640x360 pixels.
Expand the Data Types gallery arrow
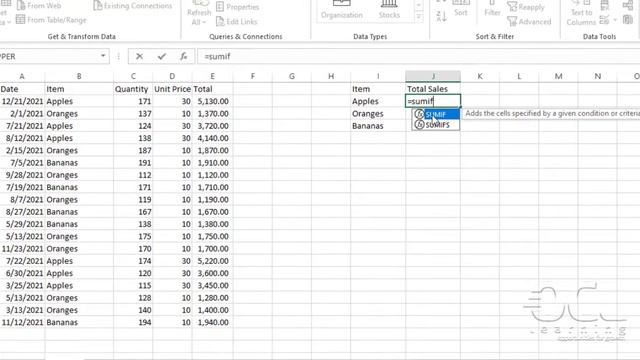[419, 17]
